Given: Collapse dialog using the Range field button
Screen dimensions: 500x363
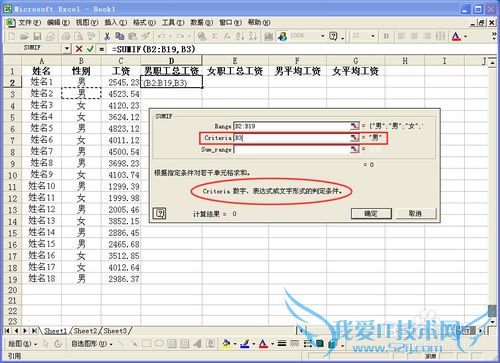Looking at the screenshot, I should click(x=354, y=126).
